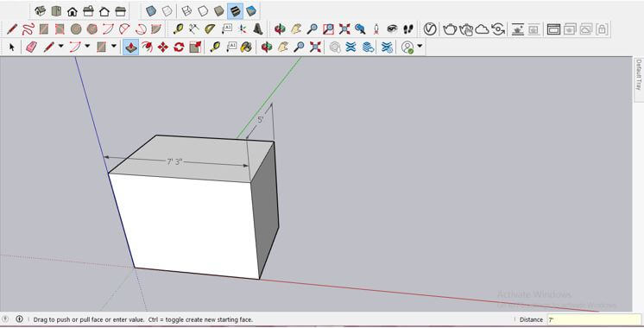This screenshot has height=328, width=644.
Task: Select the active Push/Pull tool
Action: pos(131,47)
